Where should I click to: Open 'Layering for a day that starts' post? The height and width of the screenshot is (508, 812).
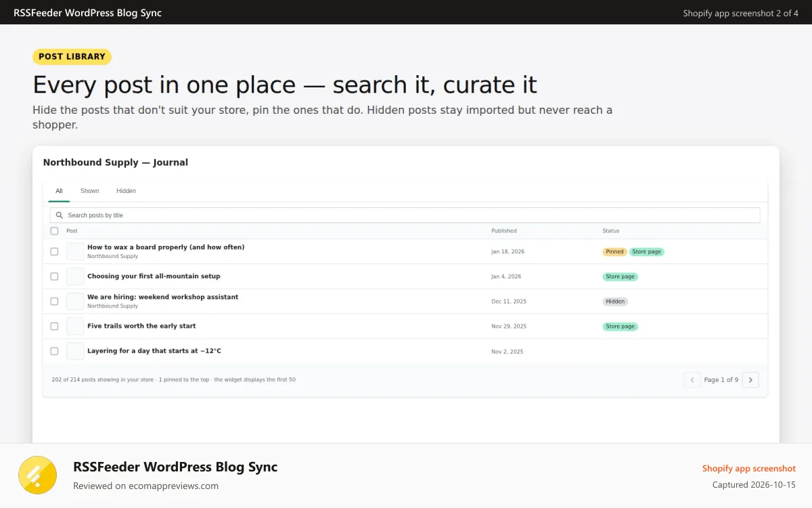[x=154, y=352]
